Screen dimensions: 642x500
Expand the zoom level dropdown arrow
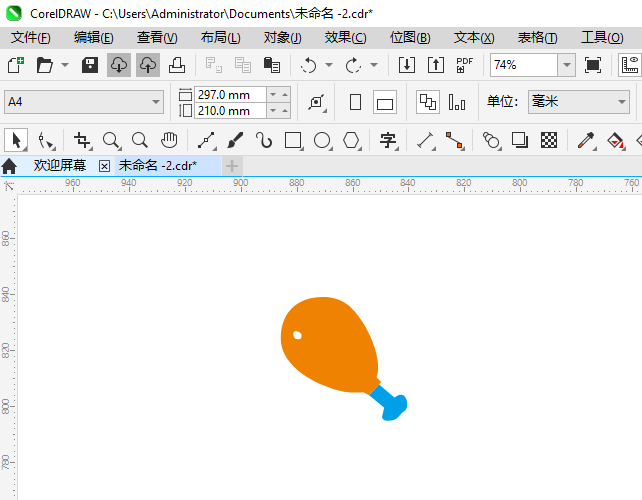pyautogui.click(x=567, y=65)
